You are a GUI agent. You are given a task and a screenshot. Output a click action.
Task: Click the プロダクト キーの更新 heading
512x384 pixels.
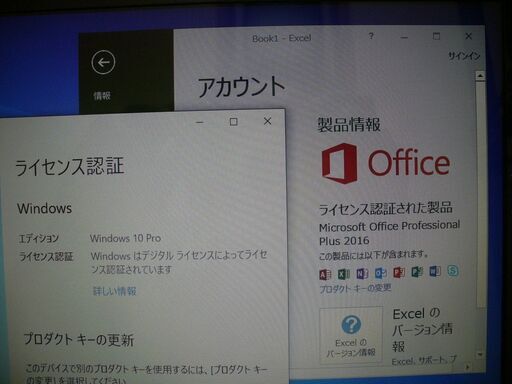pyautogui.click(x=79, y=339)
